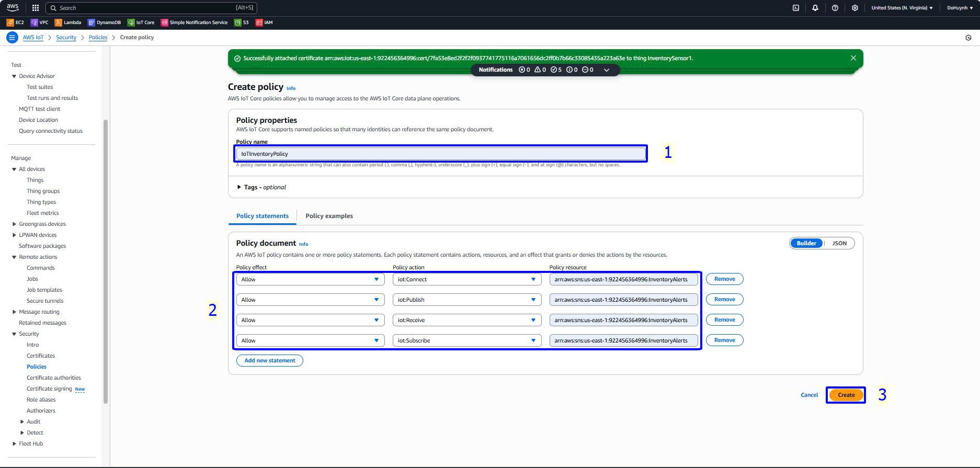Open the help question mark icon
The image size is (980, 468).
click(x=835, y=8)
